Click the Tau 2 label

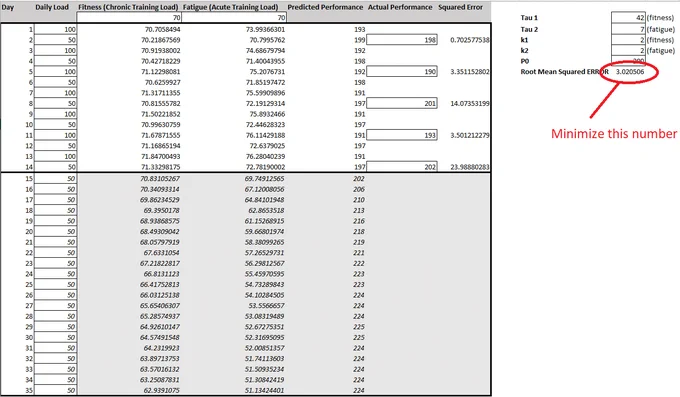pyautogui.click(x=529, y=29)
